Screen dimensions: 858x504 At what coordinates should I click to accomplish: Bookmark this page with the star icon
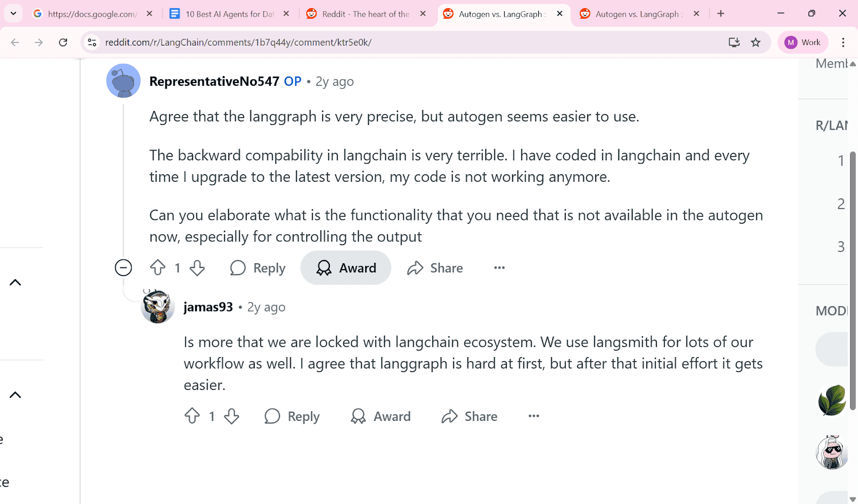point(756,42)
